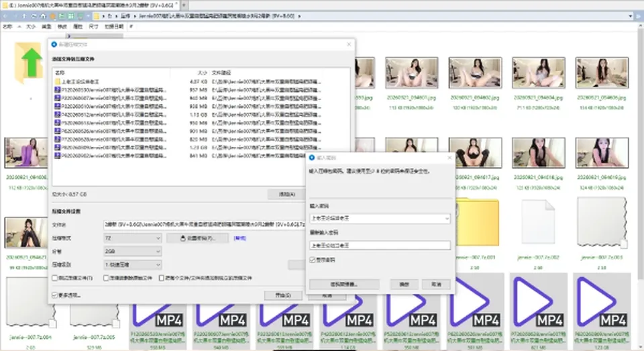Select file jennie-007.7z.003 icon
This screenshot has width=644, height=351.
point(602,222)
